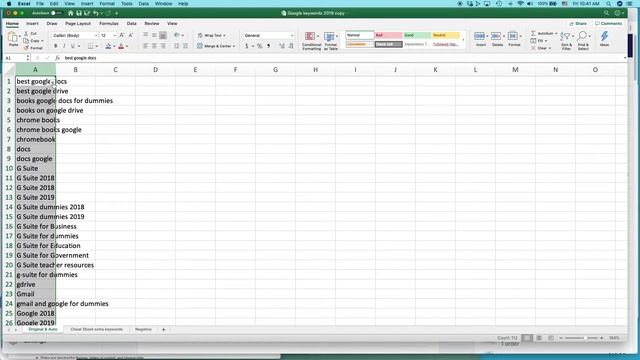Apply the red font color
640x360 pixels.
[x=121, y=46]
